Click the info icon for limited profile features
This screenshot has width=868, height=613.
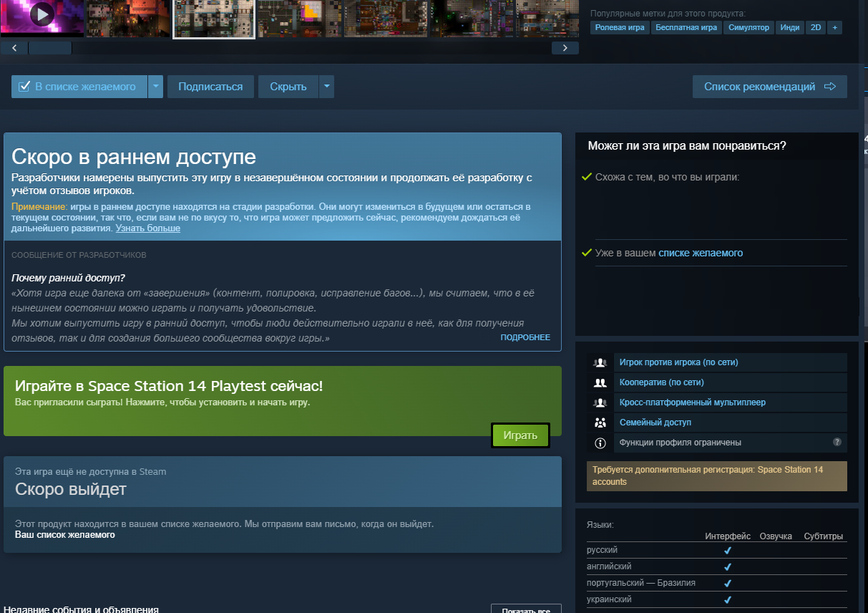pyautogui.click(x=600, y=443)
